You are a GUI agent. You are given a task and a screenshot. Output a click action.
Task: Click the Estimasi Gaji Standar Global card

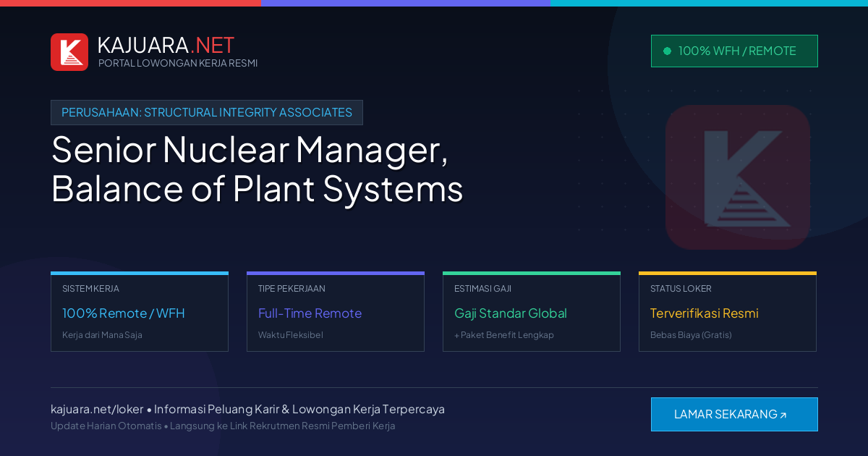point(532,312)
